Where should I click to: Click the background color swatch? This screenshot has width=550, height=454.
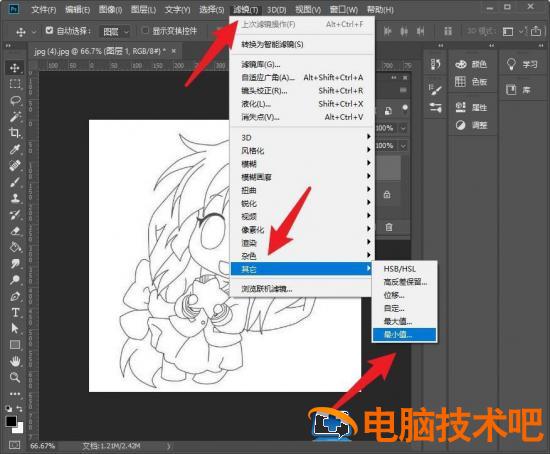click(19, 429)
